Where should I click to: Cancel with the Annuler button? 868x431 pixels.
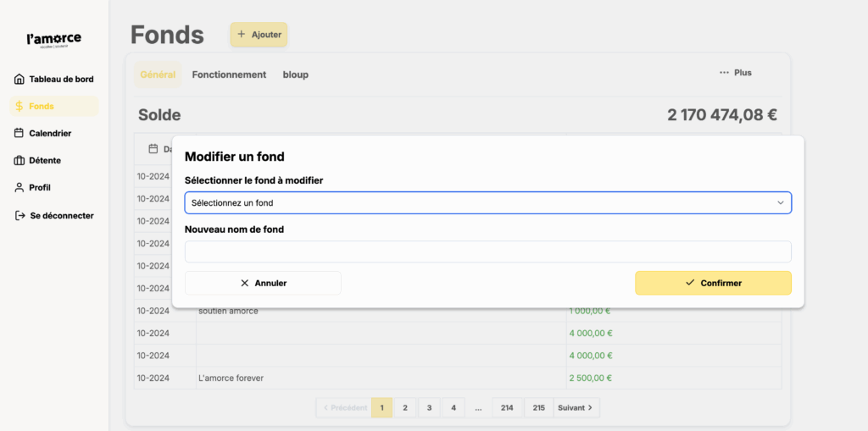tap(263, 283)
